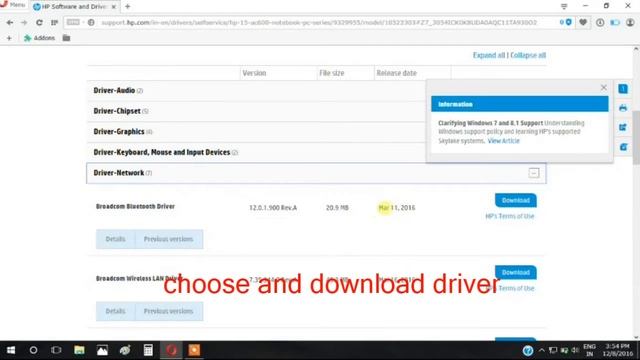The height and width of the screenshot is (360, 640).
Task: Download the Broadcom Bluetooth Driver
Action: (x=516, y=200)
